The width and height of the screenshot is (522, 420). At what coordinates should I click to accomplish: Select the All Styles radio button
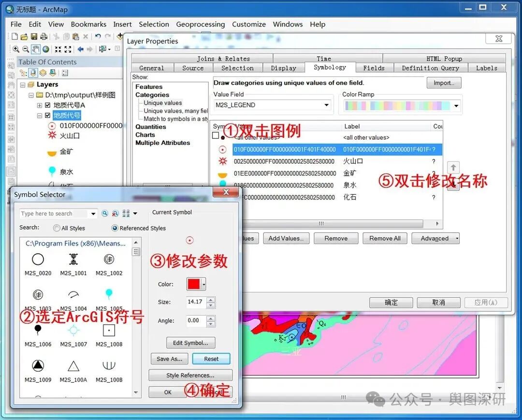(57, 228)
